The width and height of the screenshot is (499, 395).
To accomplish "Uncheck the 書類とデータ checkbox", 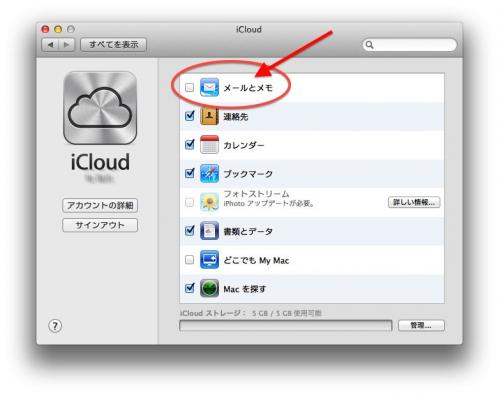I will coord(190,230).
